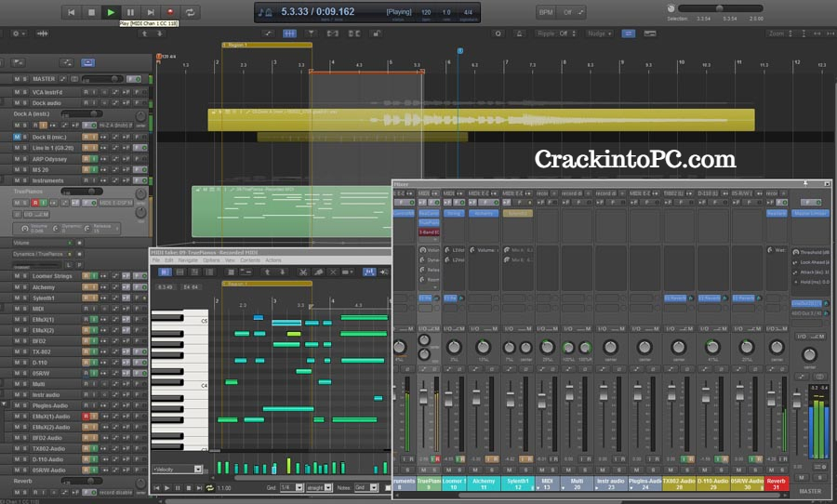Mute the Loomer Strings track
This screenshot has height=504, width=837.
(x=17, y=276)
